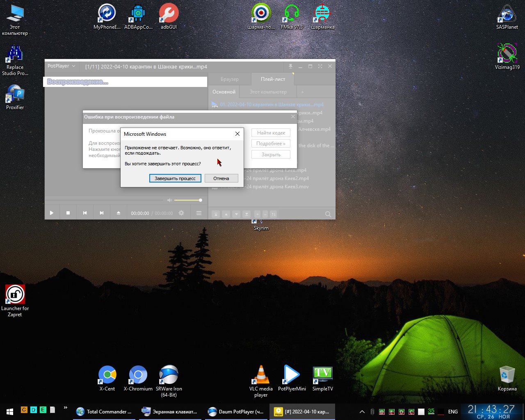Image resolution: width=525 pixels, height=420 pixels.
Task: Select the Этот компьютер playlist tab
Action: [268, 92]
